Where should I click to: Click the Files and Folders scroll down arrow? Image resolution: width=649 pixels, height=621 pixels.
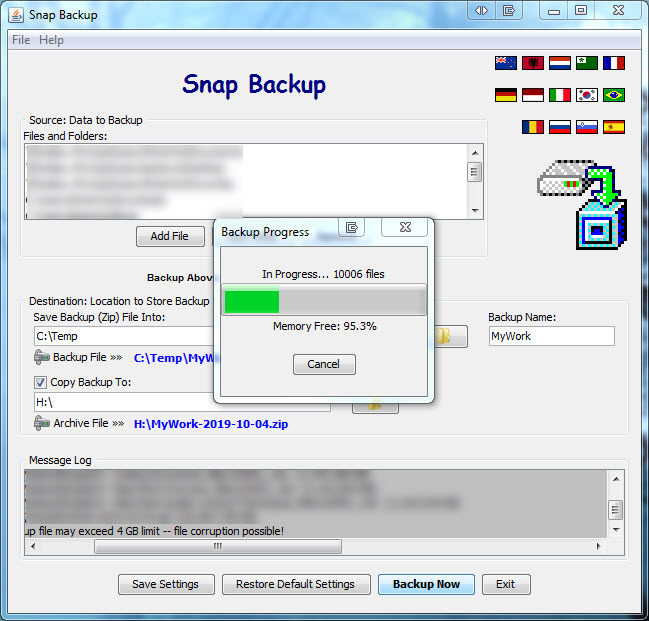[x=475, y=211]
